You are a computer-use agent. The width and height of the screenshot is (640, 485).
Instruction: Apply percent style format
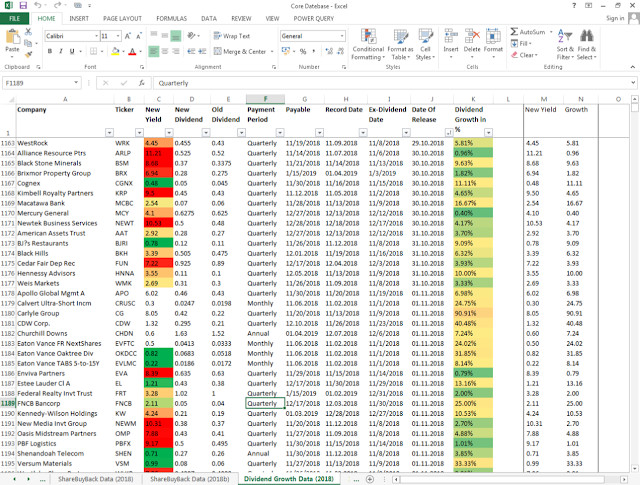click(x=303, y=51)
